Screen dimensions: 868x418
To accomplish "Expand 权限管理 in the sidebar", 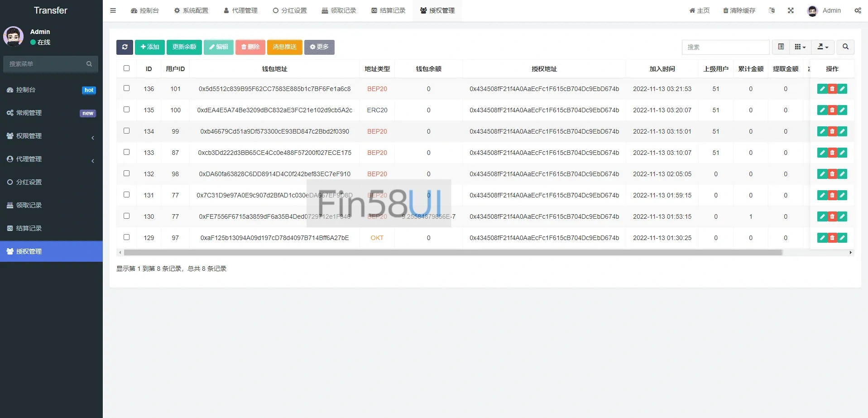I will [51, 136].
